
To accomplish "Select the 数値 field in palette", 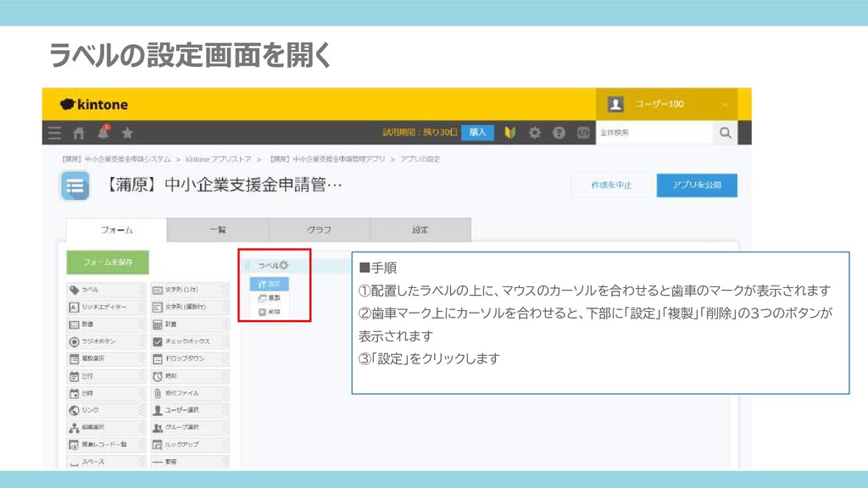I will coord(106,324).
